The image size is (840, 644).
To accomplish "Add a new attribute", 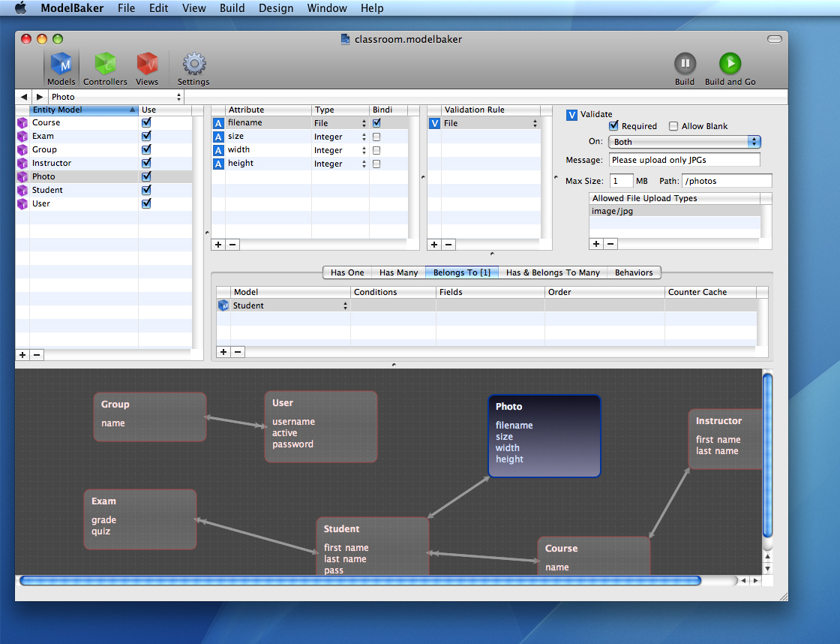I will point(218,245).
